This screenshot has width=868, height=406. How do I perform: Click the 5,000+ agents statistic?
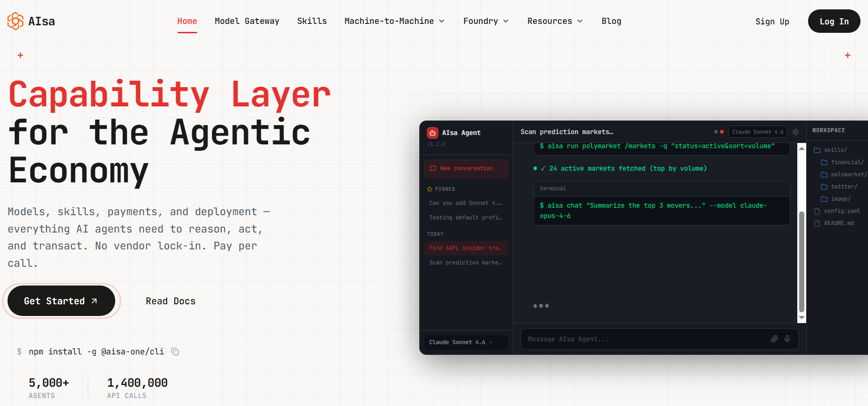click(x=49, y=388)
